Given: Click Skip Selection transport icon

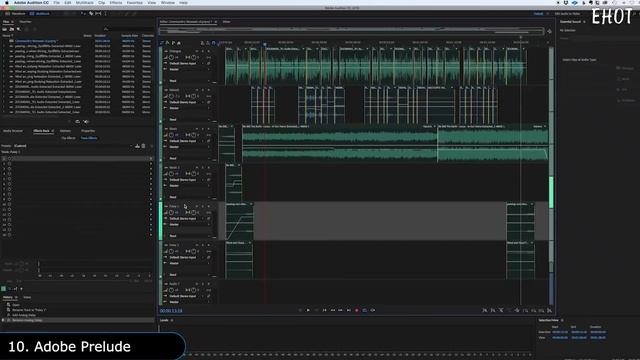Looking at the screenshot, I should click(x=373, y=310).
